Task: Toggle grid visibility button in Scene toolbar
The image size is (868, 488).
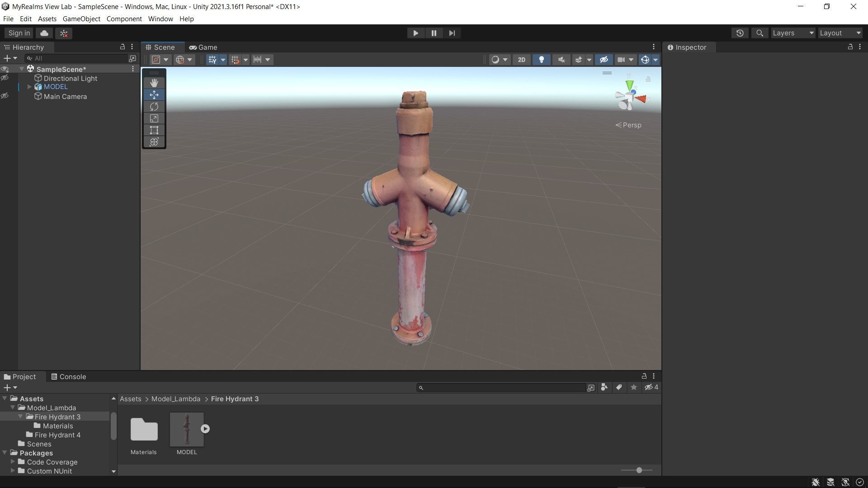Action: (x=212, y=60)
